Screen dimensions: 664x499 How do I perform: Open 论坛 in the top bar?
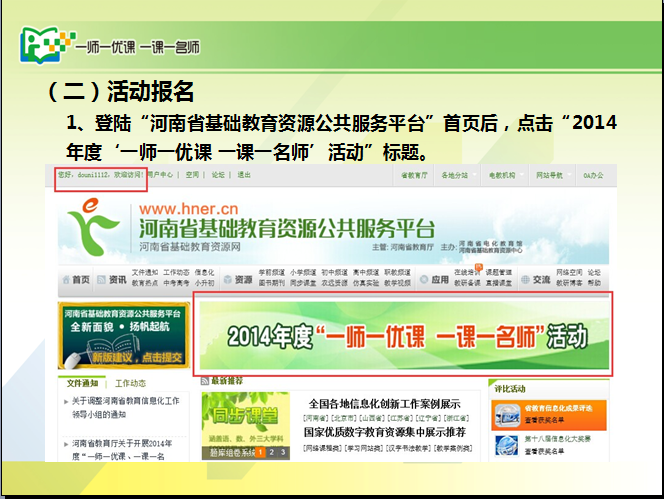(218, 175)
